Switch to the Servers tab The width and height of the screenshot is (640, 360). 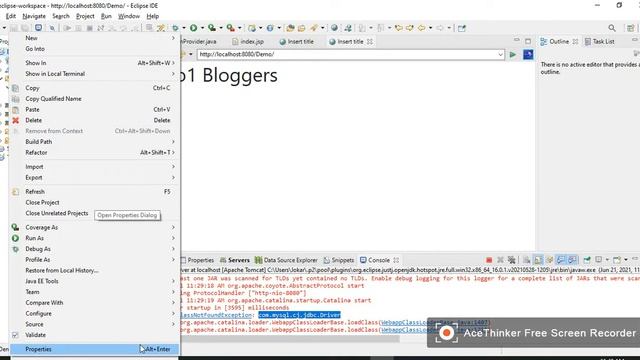click(x=235, y=260)
